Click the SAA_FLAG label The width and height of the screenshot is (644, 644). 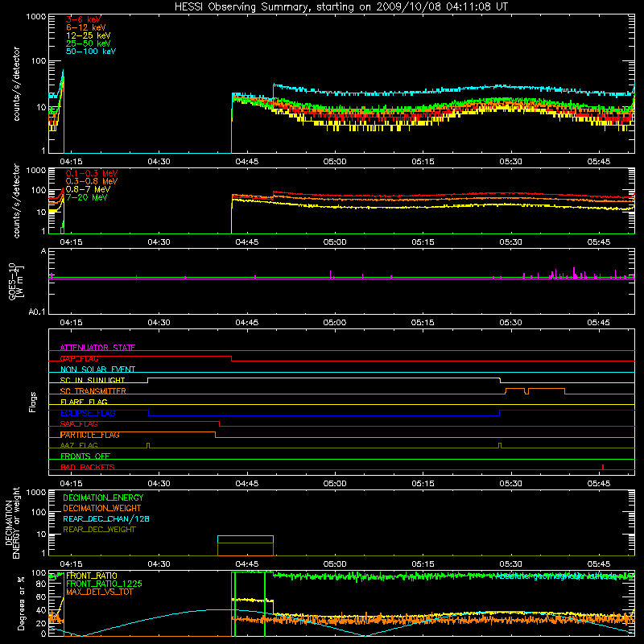(x=79, y=424)
